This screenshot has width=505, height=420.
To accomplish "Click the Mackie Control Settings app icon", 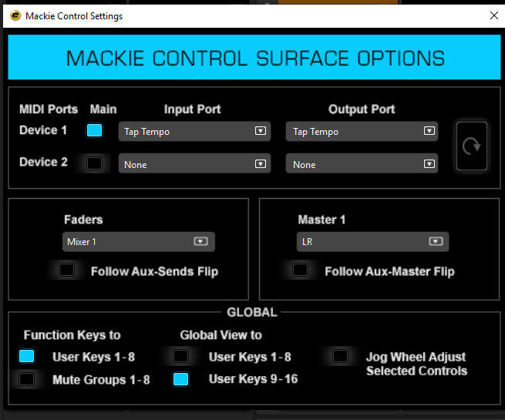I will coord(15,15).
